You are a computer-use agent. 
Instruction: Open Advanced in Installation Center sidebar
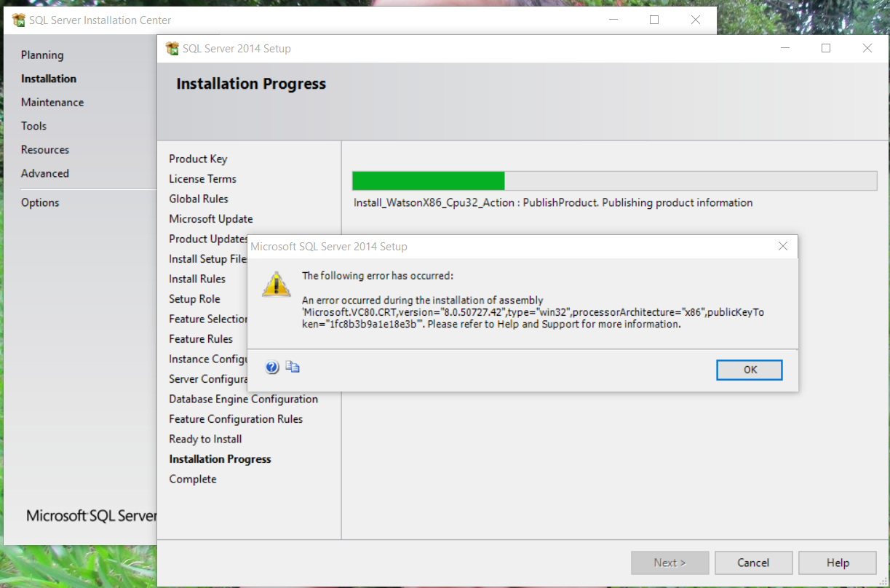(45, 173)
